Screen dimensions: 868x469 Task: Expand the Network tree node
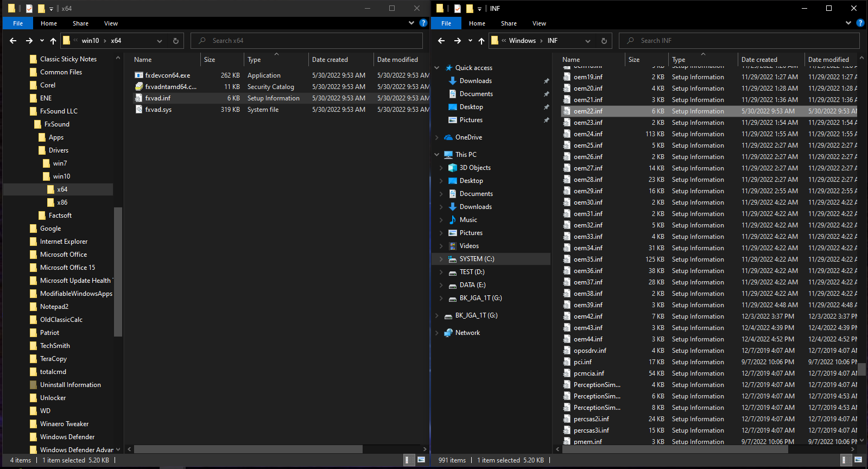437,333
